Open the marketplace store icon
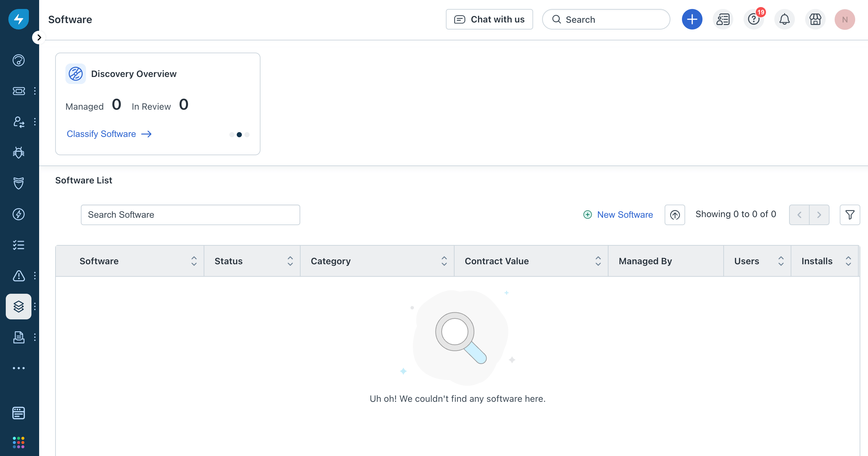Screen dimensions: 868x456 815,20
